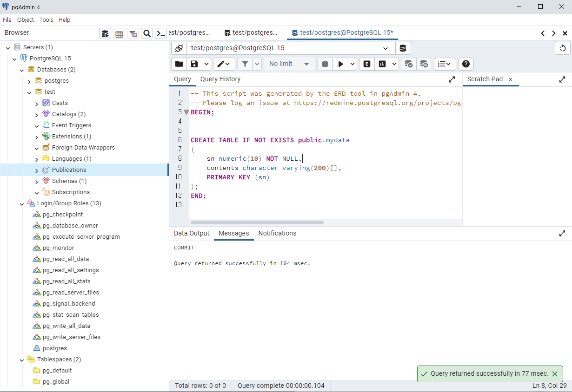Viewport: 572px width, 392px height.
Task: Maximize the Query editor panel
Action: coord(452,79)
